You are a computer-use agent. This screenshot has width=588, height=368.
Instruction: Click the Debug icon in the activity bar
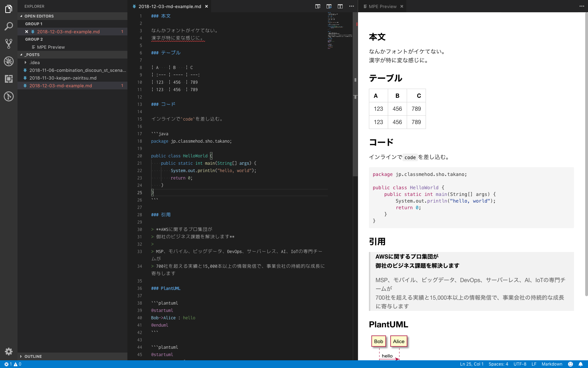[x=9, y=62]
